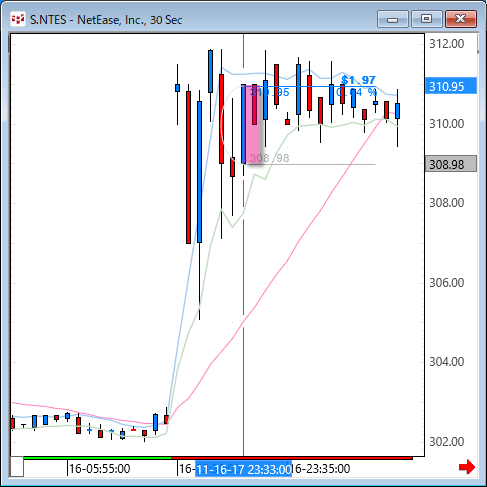Maximize the NetEase chart window

coord(426,19)
